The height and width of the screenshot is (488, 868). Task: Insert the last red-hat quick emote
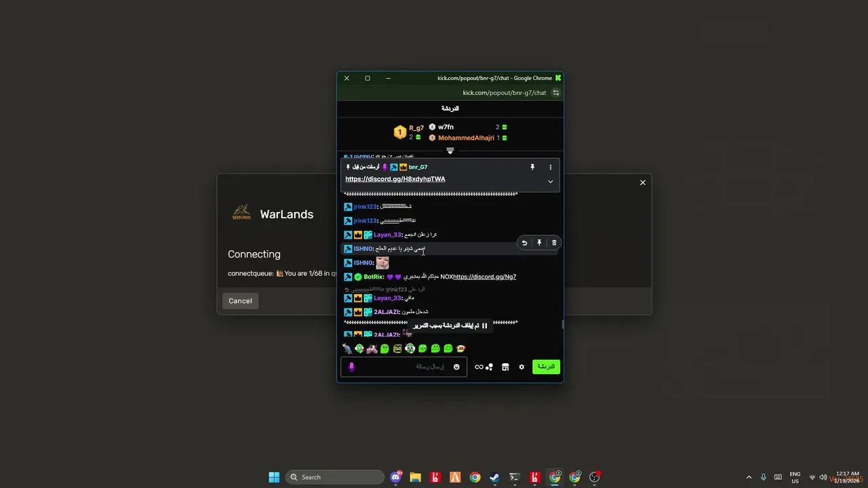point(460,348)
